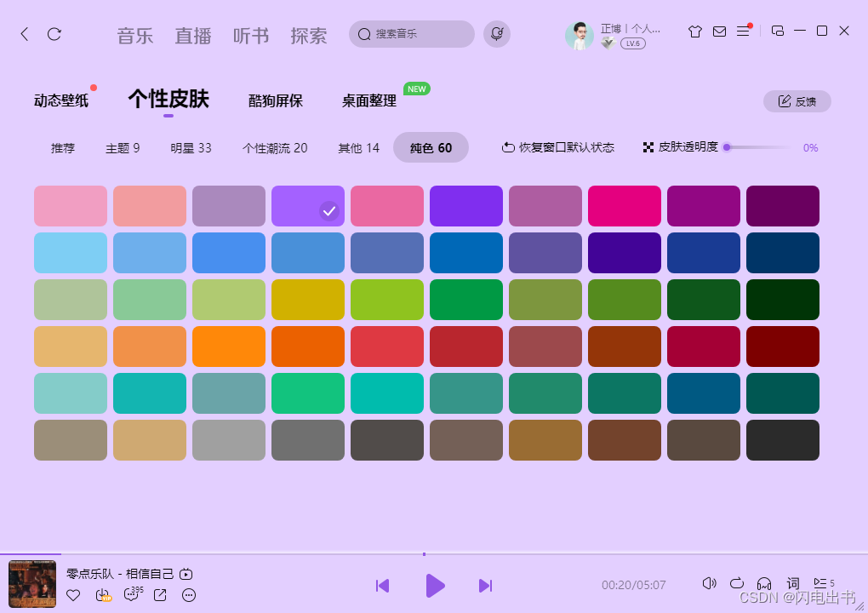Share the current song
The height and width of the screenshot is (613, 868).
pos(160,595)
